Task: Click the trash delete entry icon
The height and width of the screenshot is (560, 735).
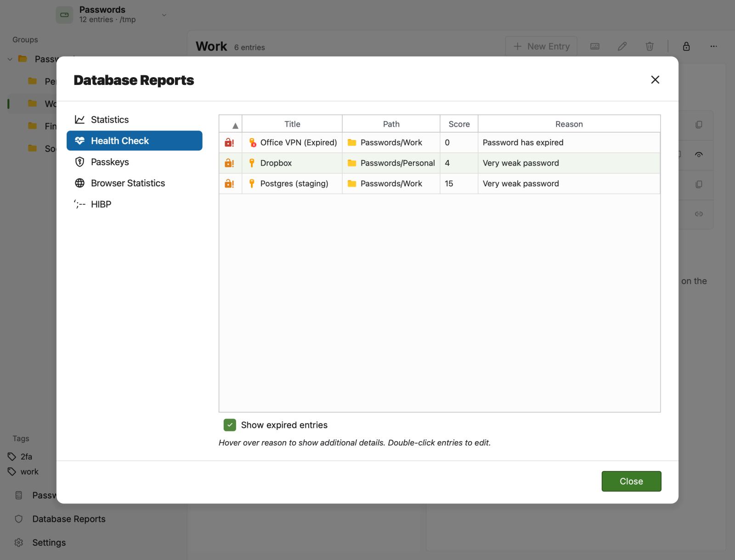Action: [x=650, y=46]
